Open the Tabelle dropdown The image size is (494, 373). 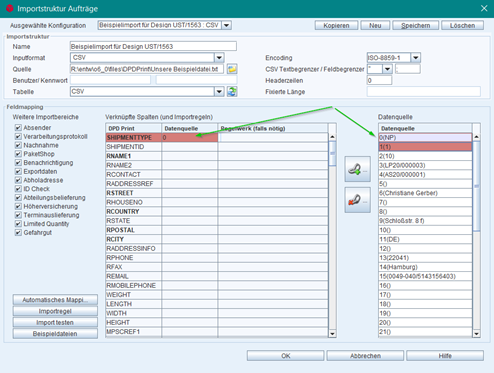click(x=219, y=91)
